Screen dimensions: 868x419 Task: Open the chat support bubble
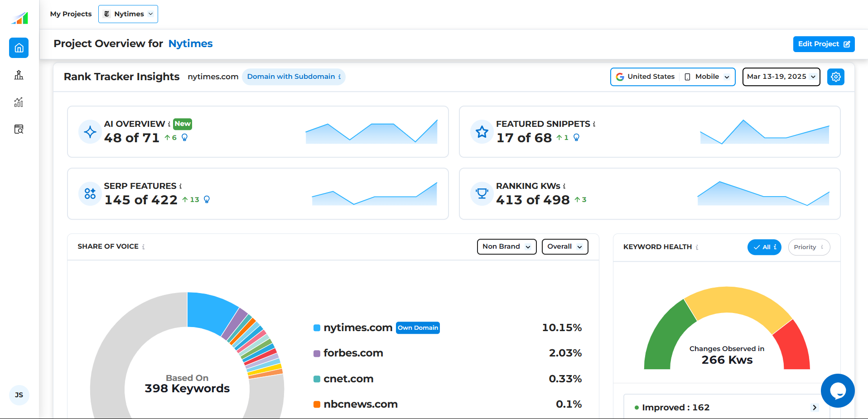point(838,390)
